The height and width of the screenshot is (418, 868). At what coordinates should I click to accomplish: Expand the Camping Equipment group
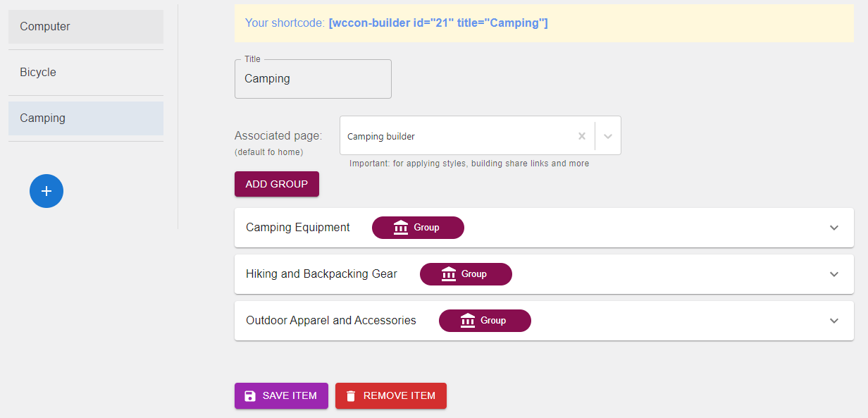pyautogui.click(x=833, y=227)
